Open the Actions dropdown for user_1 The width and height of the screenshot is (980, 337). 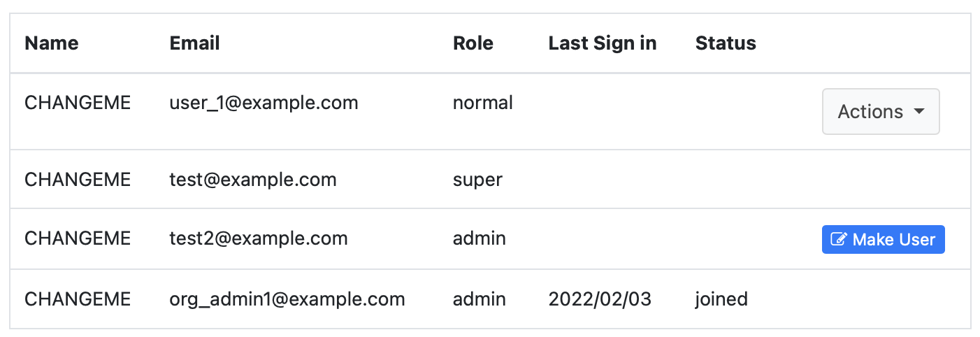pos(881,112)
